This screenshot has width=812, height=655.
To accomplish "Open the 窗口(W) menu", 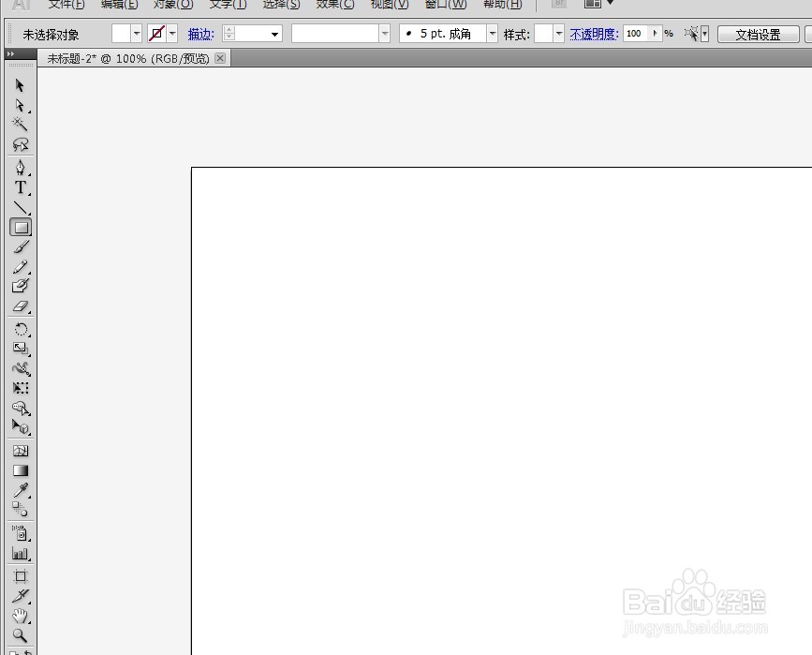I will click(x=446, y=4).
